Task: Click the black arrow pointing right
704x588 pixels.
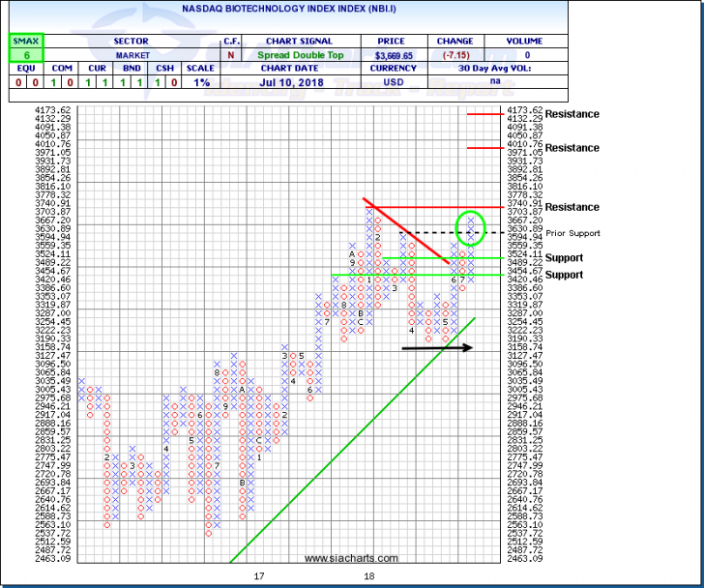Action: pos(437,347)
